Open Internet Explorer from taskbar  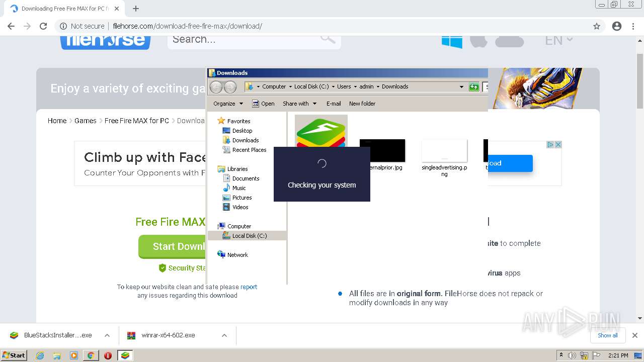click(x=40, y=355)
